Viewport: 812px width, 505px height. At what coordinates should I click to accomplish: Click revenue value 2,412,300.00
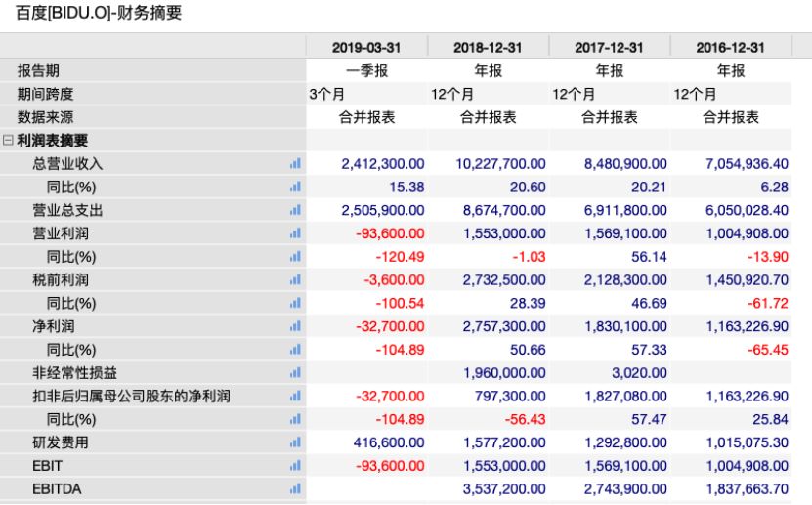pos(383,164)
